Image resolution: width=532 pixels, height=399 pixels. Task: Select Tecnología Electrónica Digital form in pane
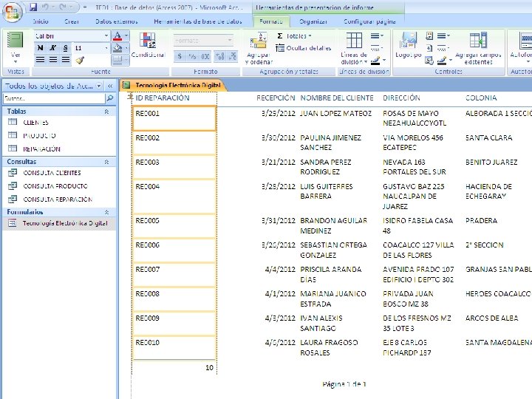59,223
